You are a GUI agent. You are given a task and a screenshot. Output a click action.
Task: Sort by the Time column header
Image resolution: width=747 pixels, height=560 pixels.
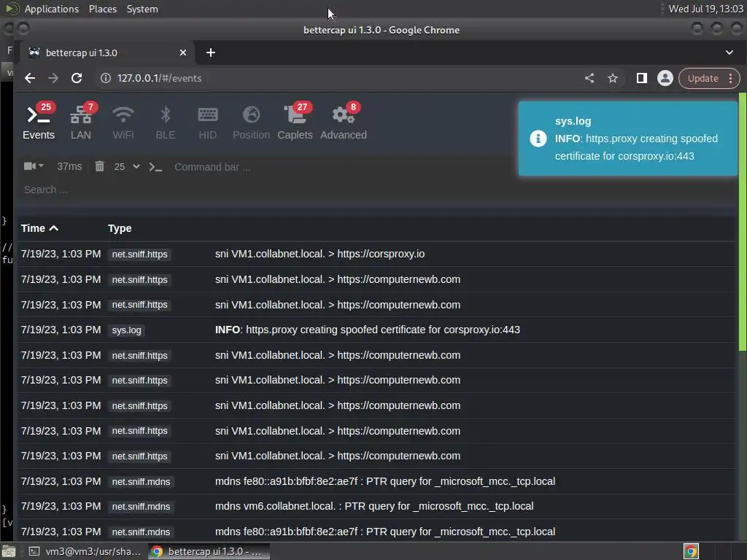[39, 228]
